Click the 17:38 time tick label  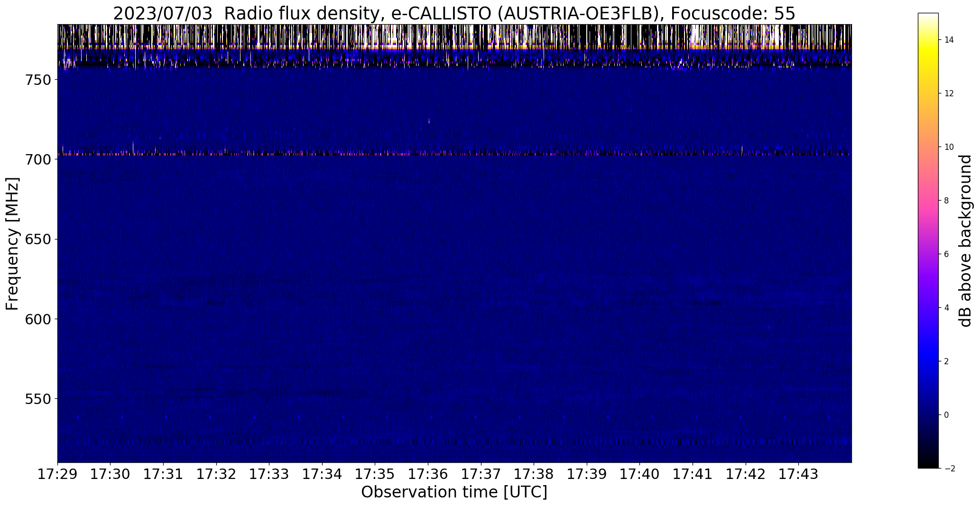click(x=534, y=474)
